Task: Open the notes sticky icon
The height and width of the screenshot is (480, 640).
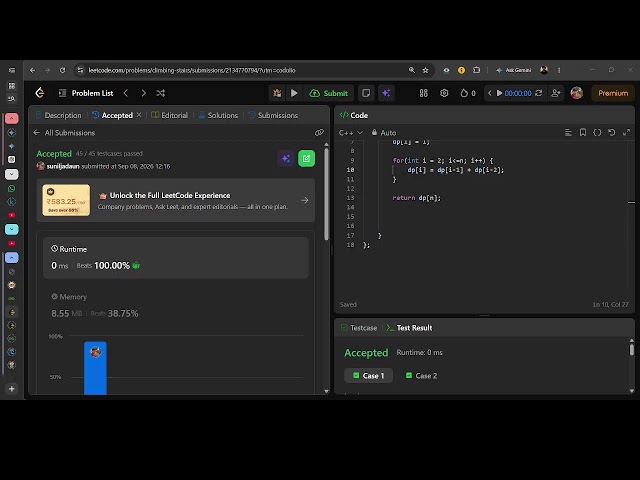Action: click(x=366, y=93)
